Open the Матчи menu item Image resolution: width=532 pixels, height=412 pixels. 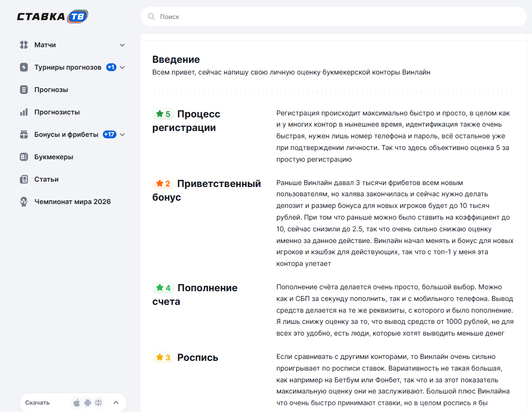coord(45,45)
